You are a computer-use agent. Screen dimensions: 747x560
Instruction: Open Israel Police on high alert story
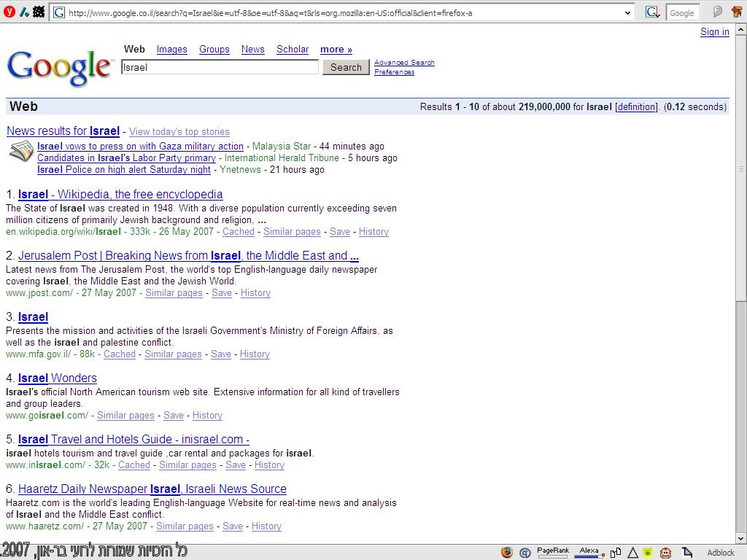point(124,169)
